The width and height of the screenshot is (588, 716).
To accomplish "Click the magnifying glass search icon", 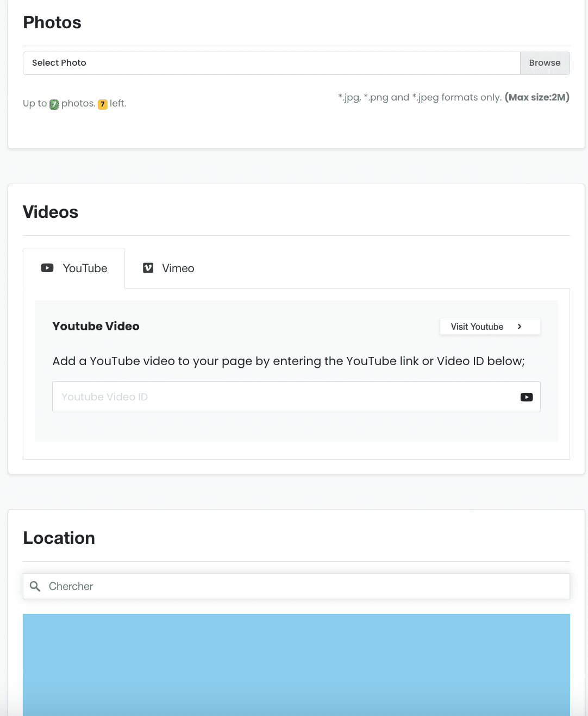I will tap(35, 586).
